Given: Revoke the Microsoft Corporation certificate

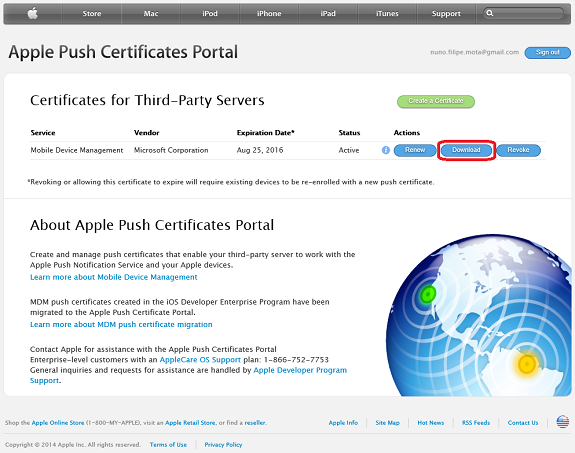Looking at the screenshot, I should tap(518, 150).
